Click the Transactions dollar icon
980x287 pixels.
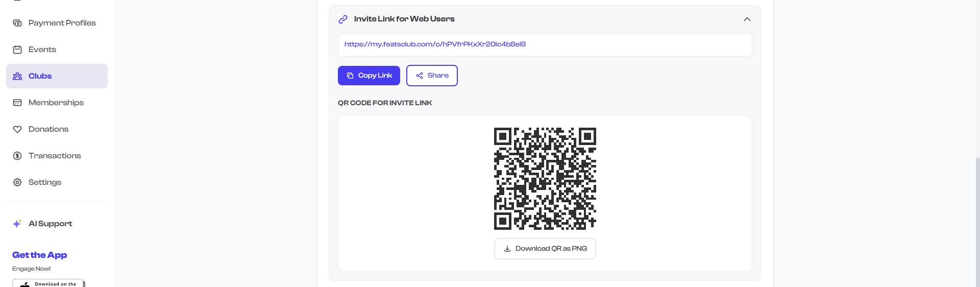point(17,156)
